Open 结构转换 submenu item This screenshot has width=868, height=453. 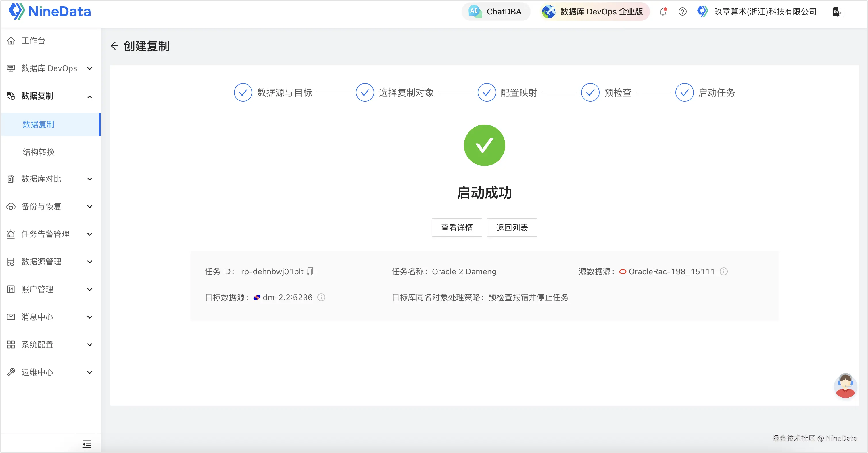pyautogui.click(x=39, y=152)
